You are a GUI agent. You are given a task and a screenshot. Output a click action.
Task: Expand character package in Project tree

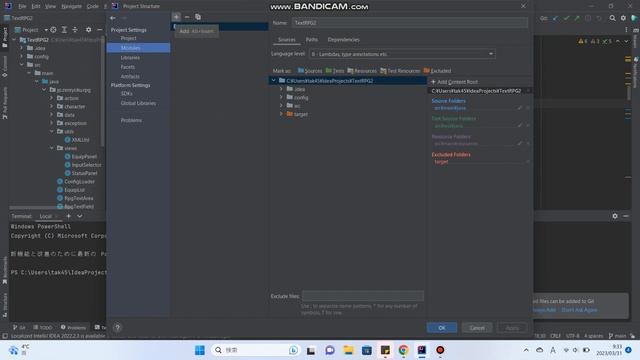coord(52,107)
